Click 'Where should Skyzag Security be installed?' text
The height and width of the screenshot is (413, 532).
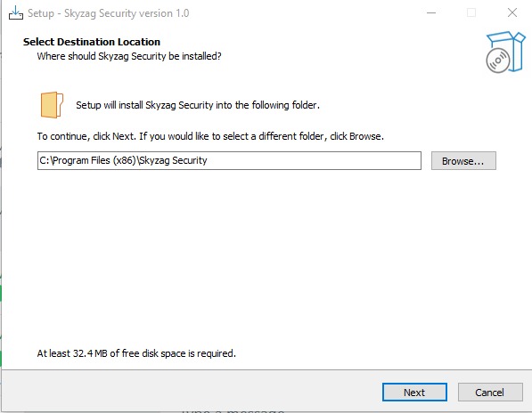click(x=129, y=56)
